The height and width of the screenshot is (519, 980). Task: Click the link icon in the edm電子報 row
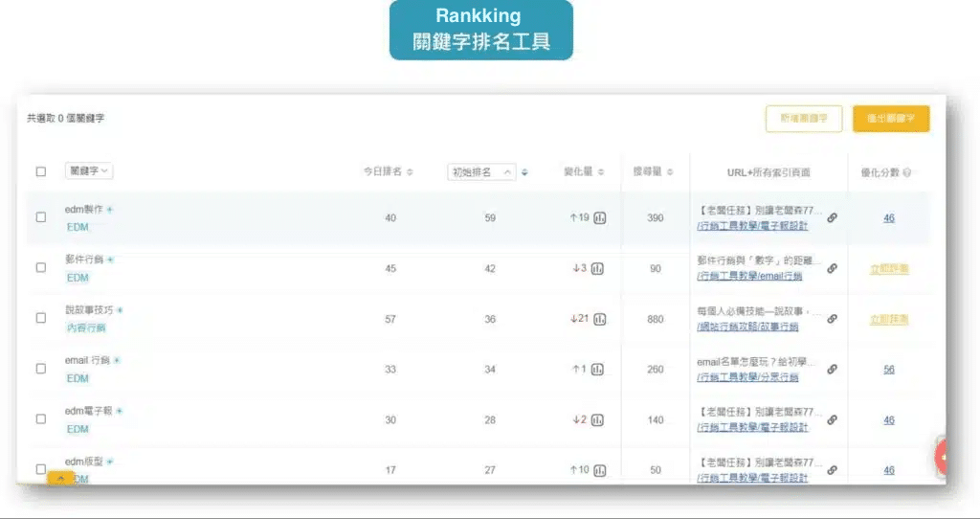pos(832,419)
